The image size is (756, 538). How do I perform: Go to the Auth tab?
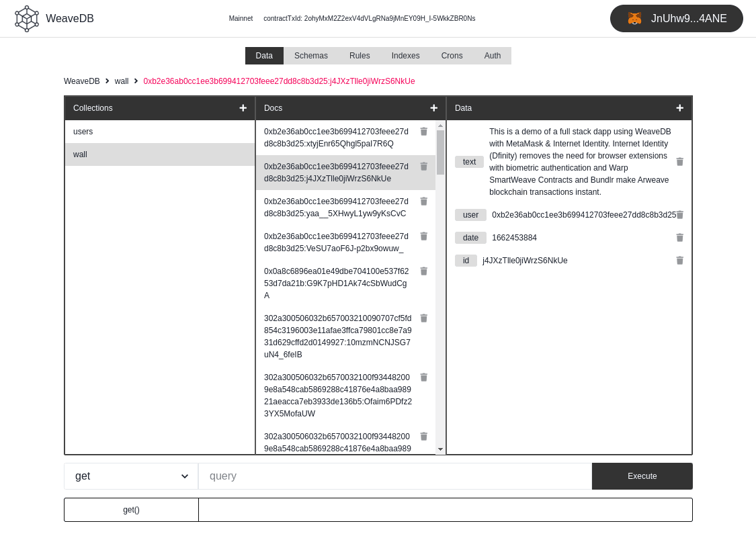tap(493, 56)
